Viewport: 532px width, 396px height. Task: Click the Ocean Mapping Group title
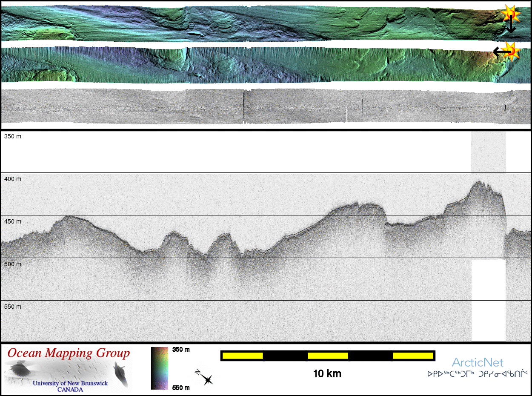tap(69, 353)
